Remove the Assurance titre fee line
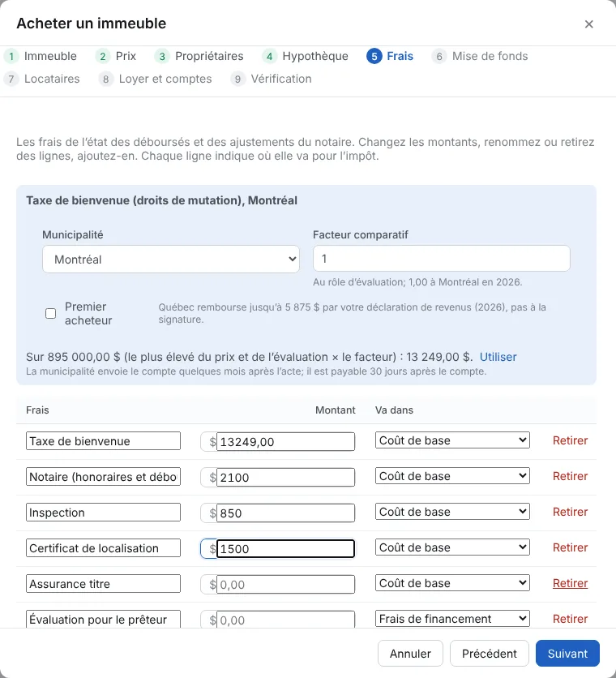The width and height of the screenshot is (616, 678). [570, 583]
